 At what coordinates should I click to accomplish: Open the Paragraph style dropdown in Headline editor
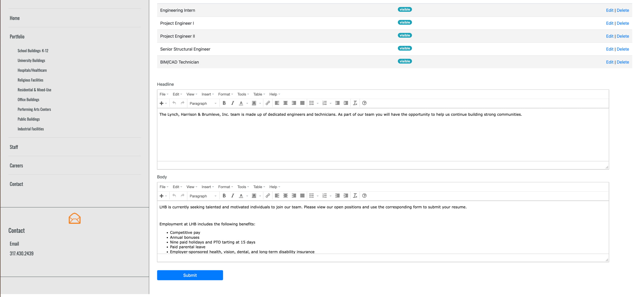pos(203,103)
